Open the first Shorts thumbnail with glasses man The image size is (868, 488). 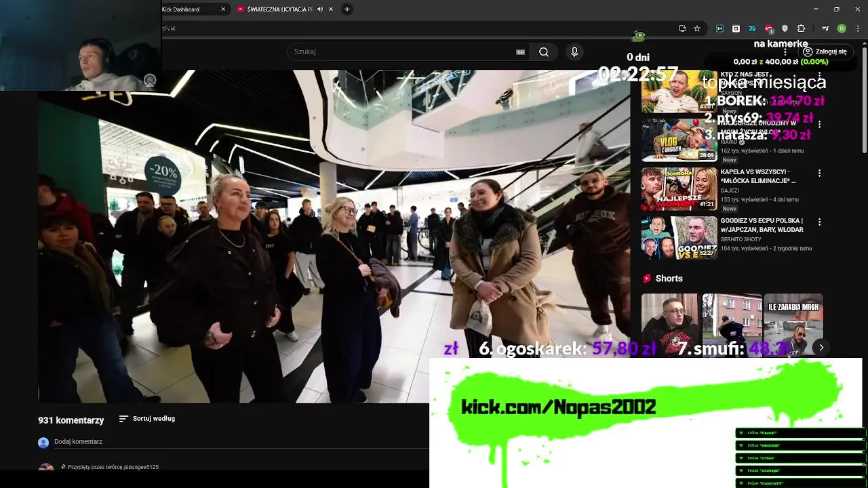point(670,325)
